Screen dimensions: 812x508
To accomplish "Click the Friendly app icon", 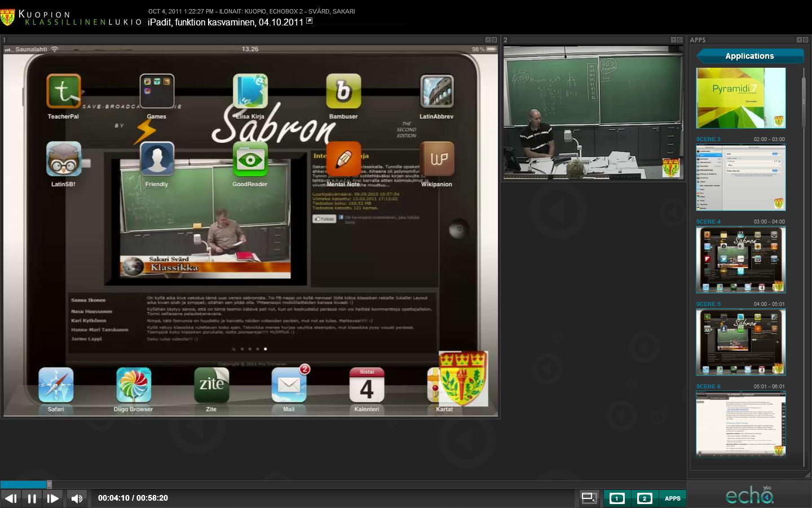I will pyautogui.click(x=157, y=159).
